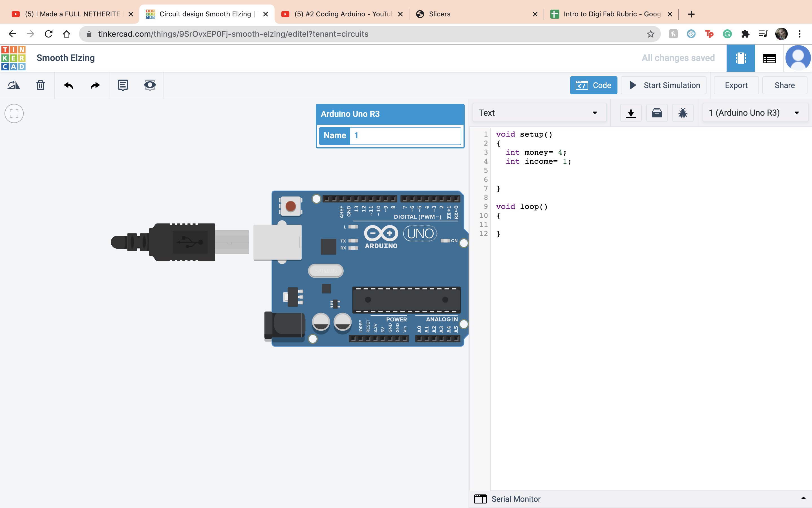812x508 pixels.
Task: Toggle notes visibility eye icon
Action: coord(150,85)
